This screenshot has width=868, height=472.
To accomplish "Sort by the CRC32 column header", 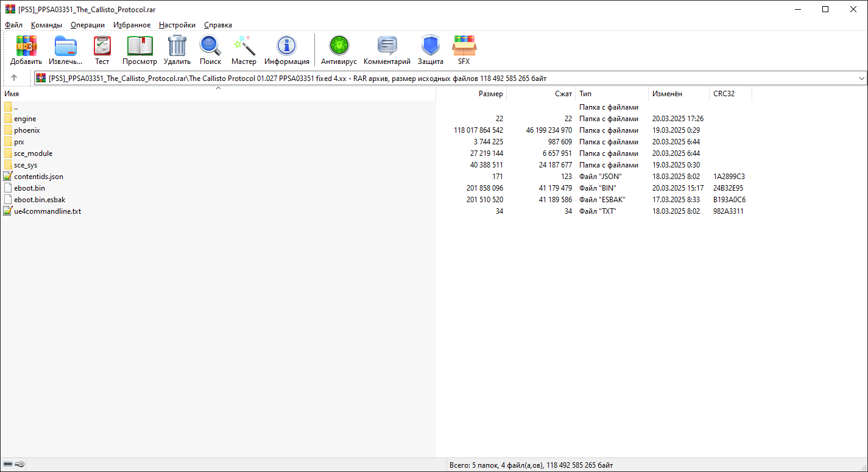I will pyautogui.click(x=730, y=94).
